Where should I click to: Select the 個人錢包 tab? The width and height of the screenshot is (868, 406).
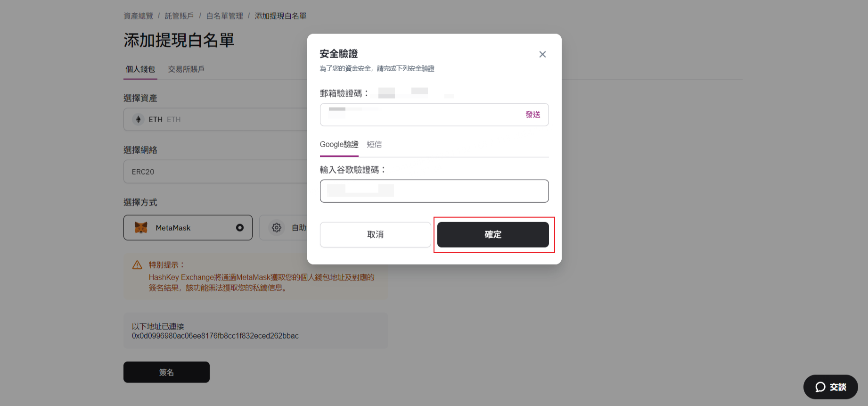tap(140, 69)
